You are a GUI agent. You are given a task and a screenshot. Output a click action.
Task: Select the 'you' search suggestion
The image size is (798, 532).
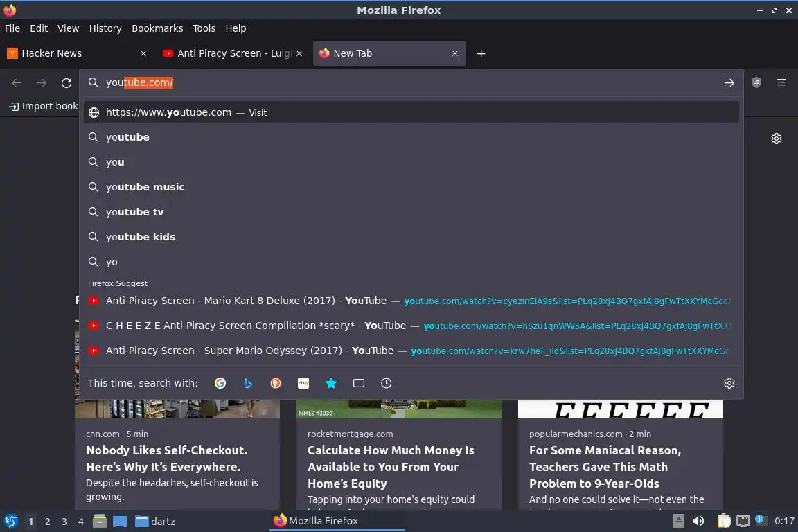point(411,162)
